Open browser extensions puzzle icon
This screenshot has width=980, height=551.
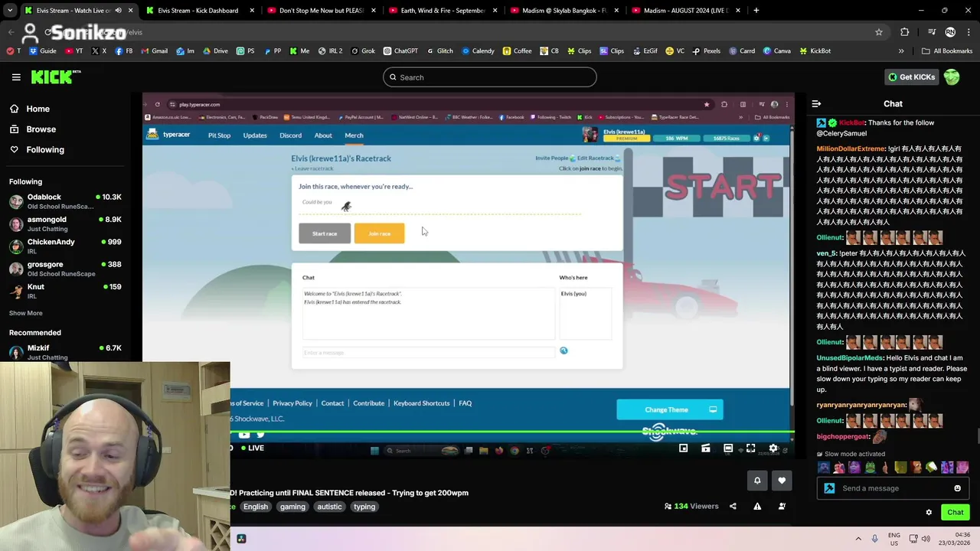[904, 32]
